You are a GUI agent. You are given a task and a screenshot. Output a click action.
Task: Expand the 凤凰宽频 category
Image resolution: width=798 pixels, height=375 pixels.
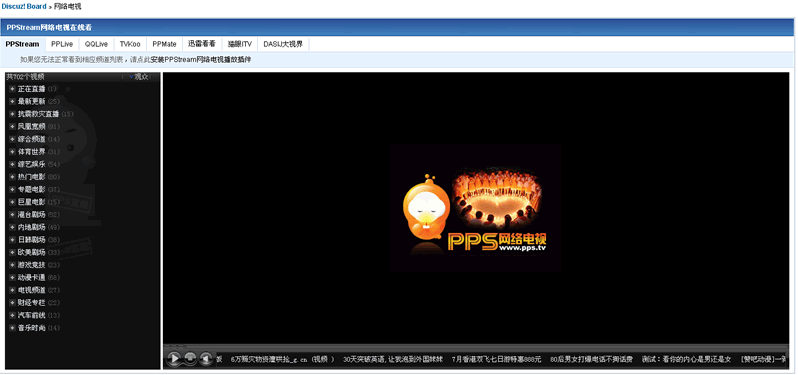[x=12, y=126]
